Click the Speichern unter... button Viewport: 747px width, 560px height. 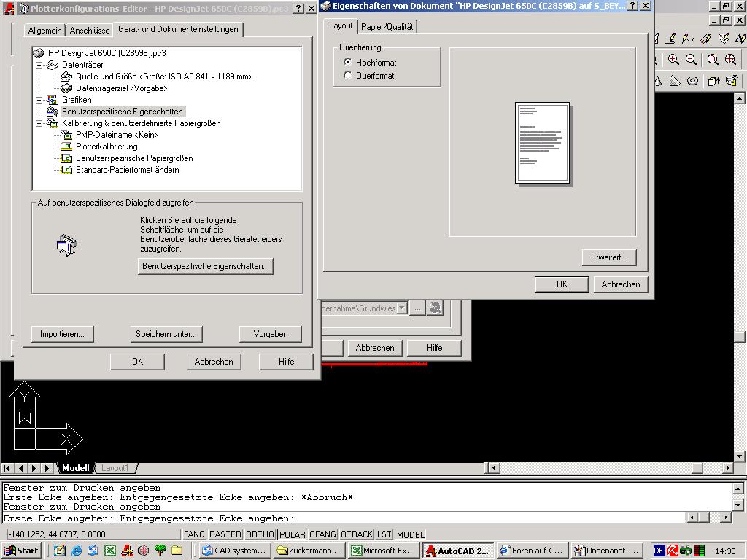pos(166,334)
